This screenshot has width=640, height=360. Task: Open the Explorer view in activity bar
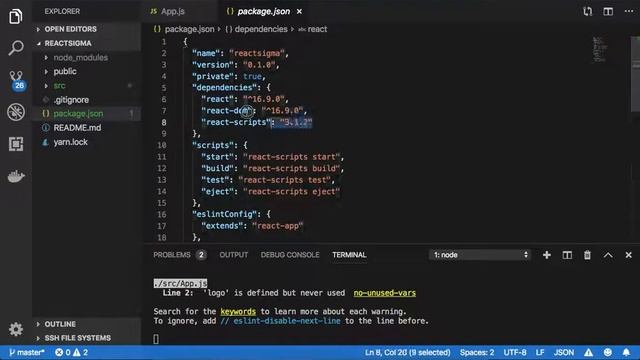[16, 16]
